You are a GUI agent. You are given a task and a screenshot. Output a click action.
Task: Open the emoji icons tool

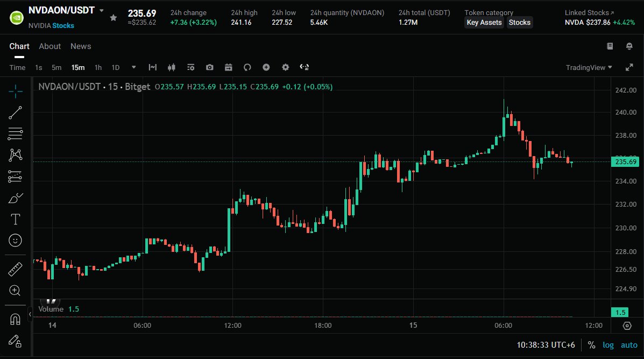(x=15, y=240)
